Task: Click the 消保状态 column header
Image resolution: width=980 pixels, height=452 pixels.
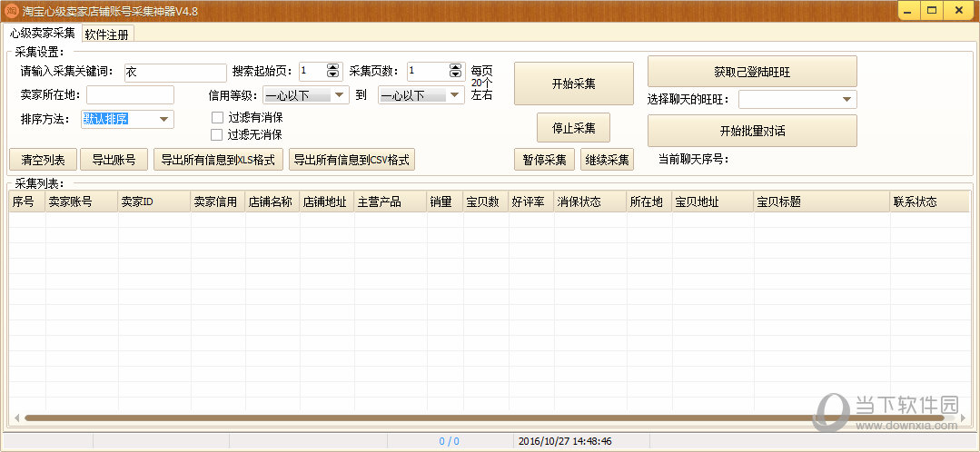Action: tap(590, 201)
